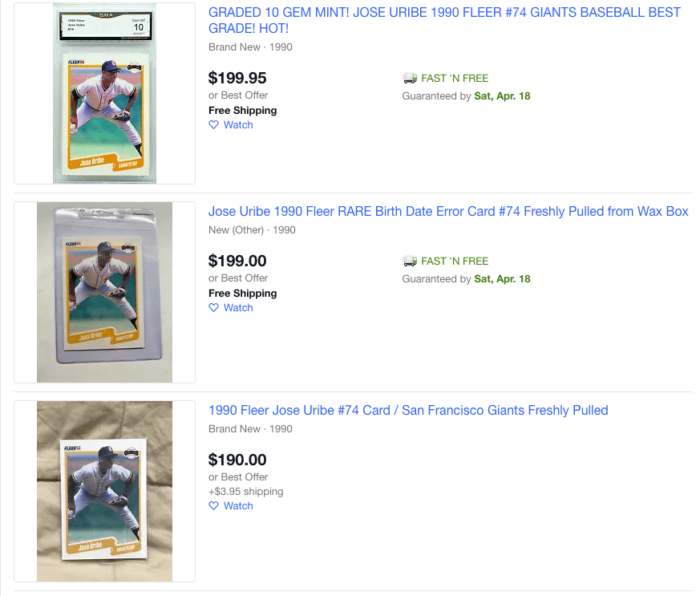Viewport: 700px width, 596px height.
Task: Click the $190.00 price
Action: click(x=237, y=460)
